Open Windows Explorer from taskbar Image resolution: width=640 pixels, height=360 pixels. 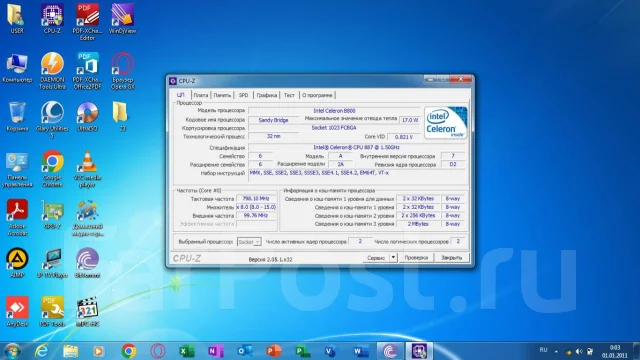tap(70, 351)
